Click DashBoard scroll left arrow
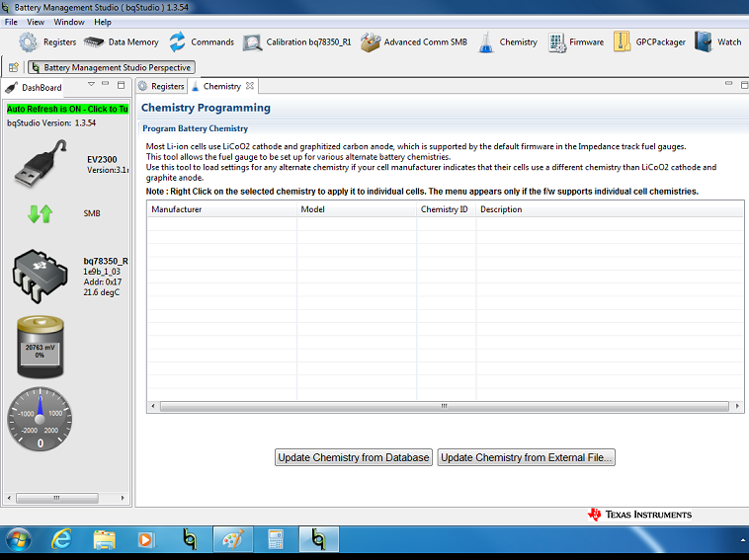Screen dimensions: 749x560 click(9, 498)
